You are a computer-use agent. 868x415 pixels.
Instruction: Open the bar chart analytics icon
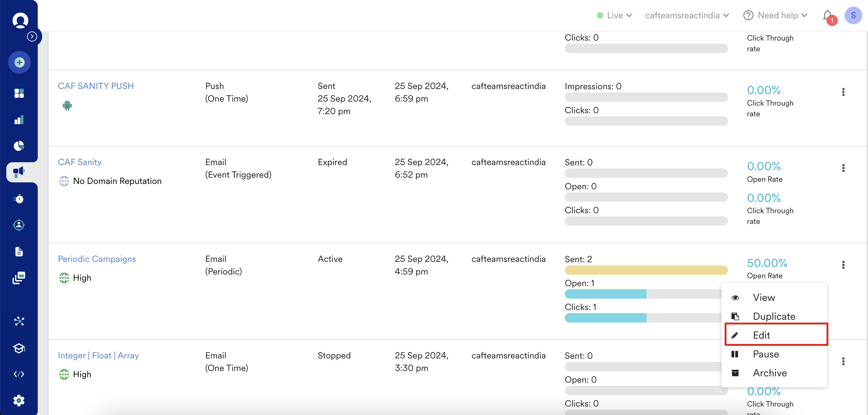(19, 119)
